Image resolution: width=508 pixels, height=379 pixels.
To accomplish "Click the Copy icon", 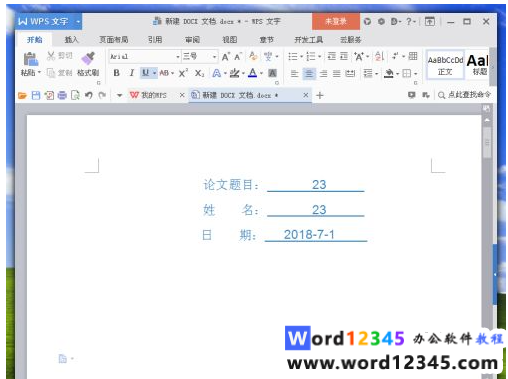I will point(51,73).
